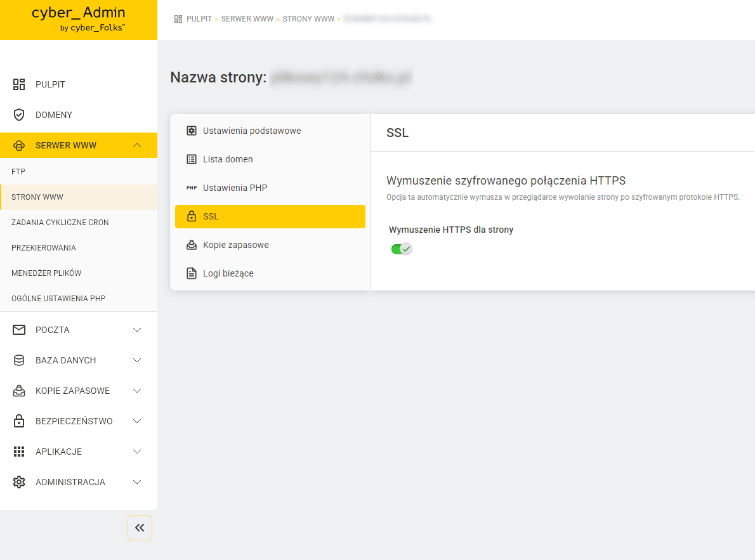This screenshot has width=755, height=560.
Task: Expand the Bezpieczeństwo chevron
Action: click(x=137, y=421)
